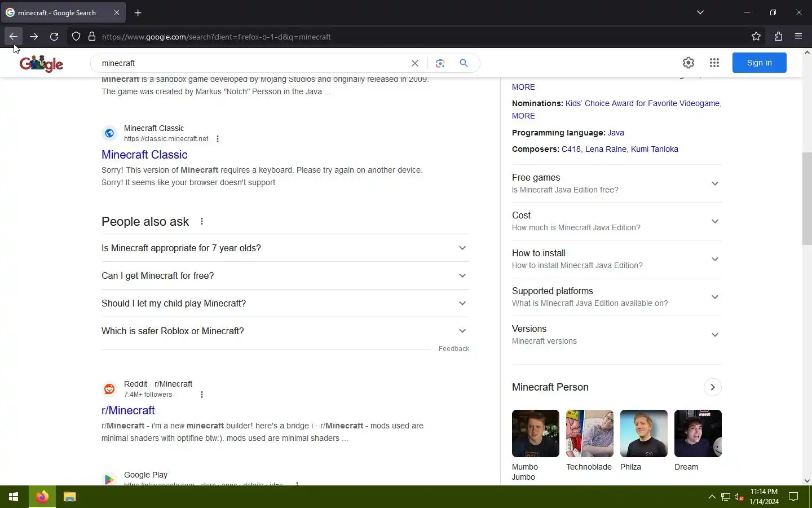
Task: Open the Technoblade thumbnail
Action: pos(590,433)
